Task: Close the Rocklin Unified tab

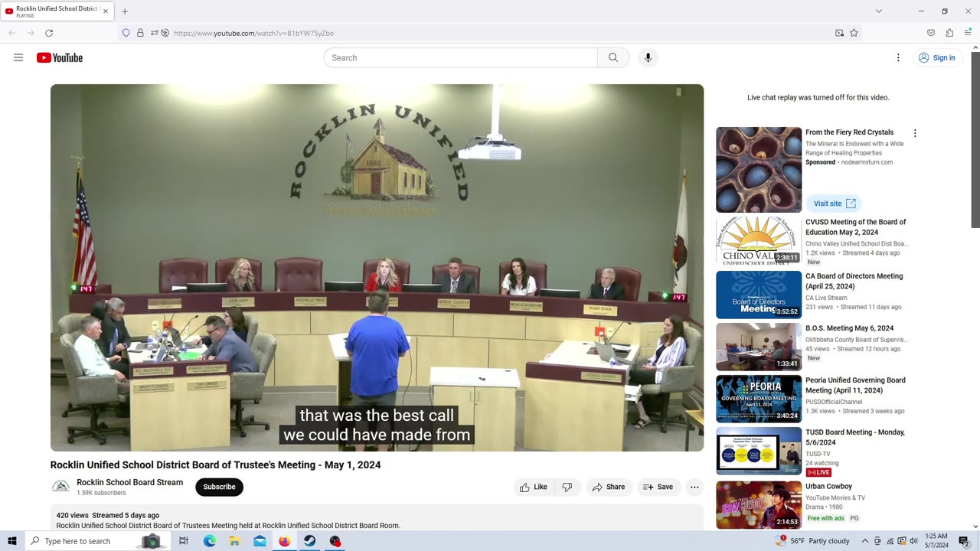Action: point(106,11)
